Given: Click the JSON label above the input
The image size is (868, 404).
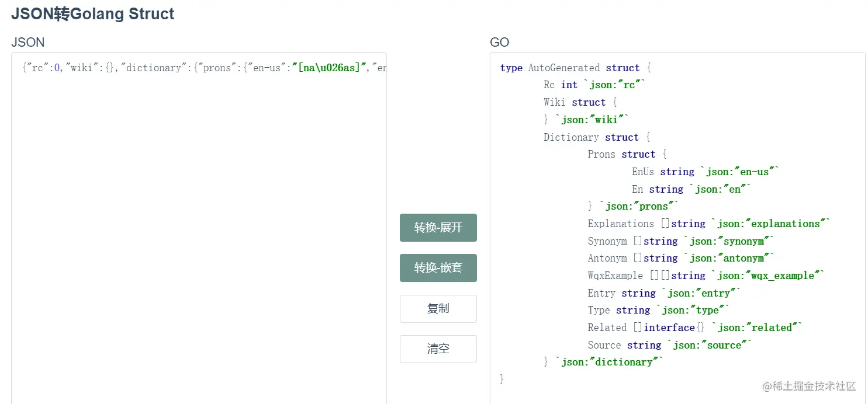Looking at the screenshot, I should click(27, 42).
